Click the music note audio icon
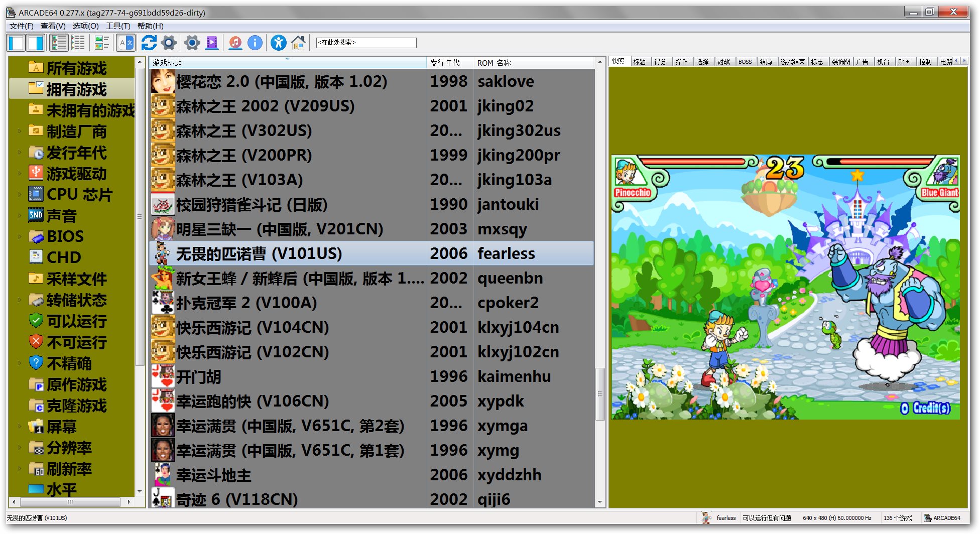The width and height of the screenshot is (980, 534). (235, 43)
